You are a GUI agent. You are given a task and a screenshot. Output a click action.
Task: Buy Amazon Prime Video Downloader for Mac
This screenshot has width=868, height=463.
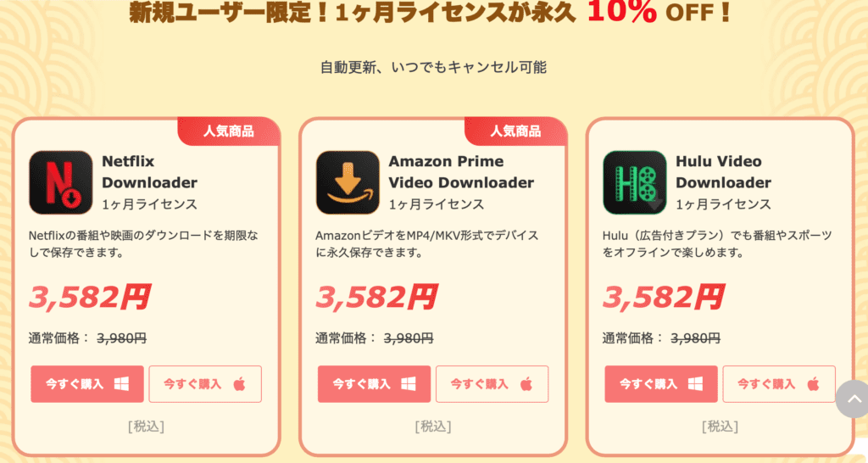coord(492,384)
